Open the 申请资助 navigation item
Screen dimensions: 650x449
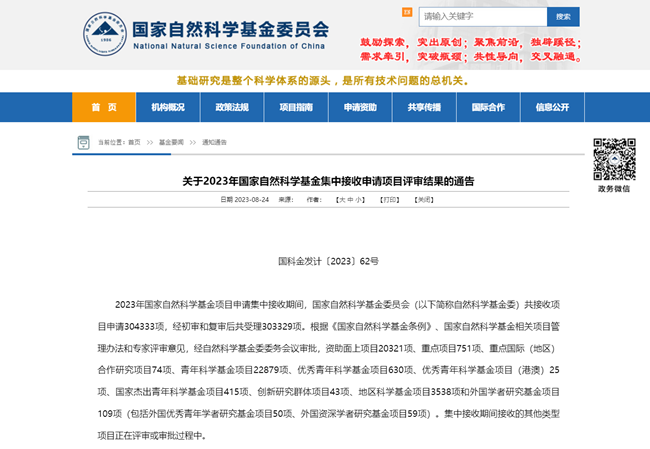pos(360,107)
